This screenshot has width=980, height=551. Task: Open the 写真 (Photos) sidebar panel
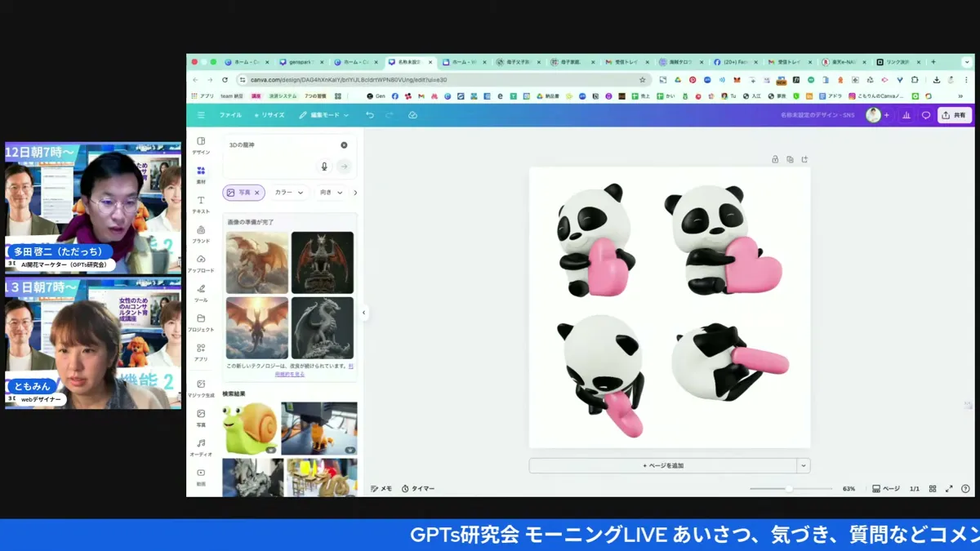[x=201, y=418]
